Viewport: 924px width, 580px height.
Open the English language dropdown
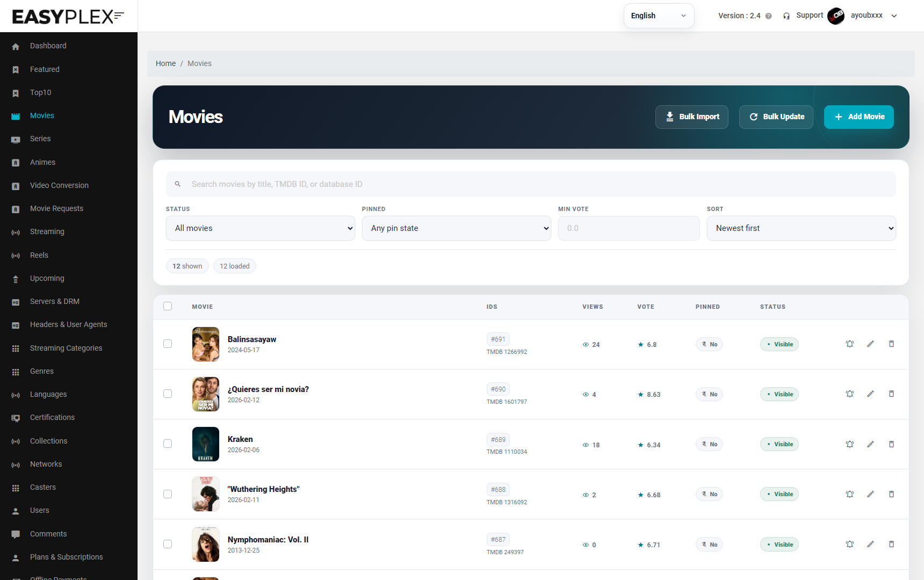(659, 16)
